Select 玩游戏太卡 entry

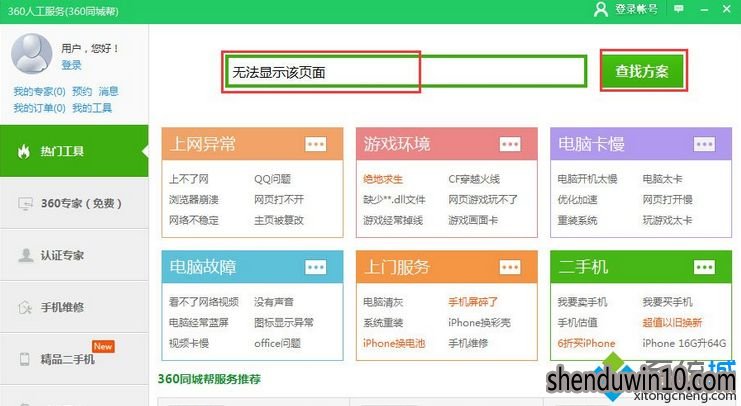(667, 220)
